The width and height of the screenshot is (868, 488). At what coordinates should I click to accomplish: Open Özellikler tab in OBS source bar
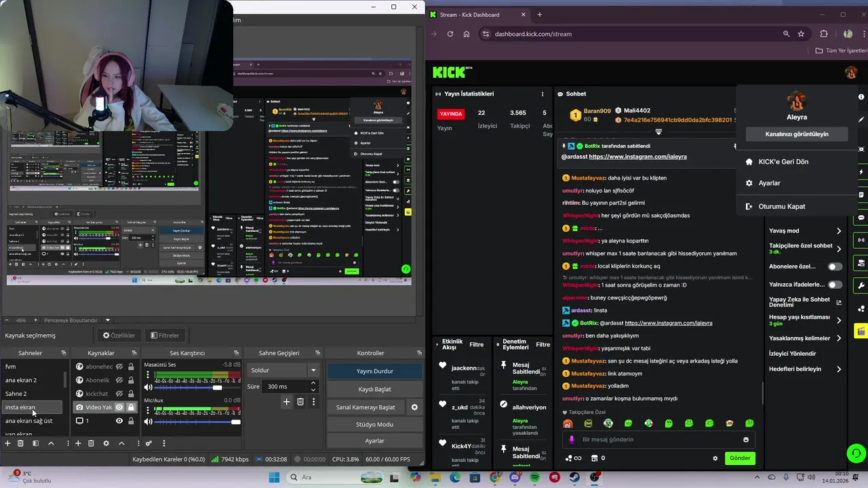click(119, 335)
